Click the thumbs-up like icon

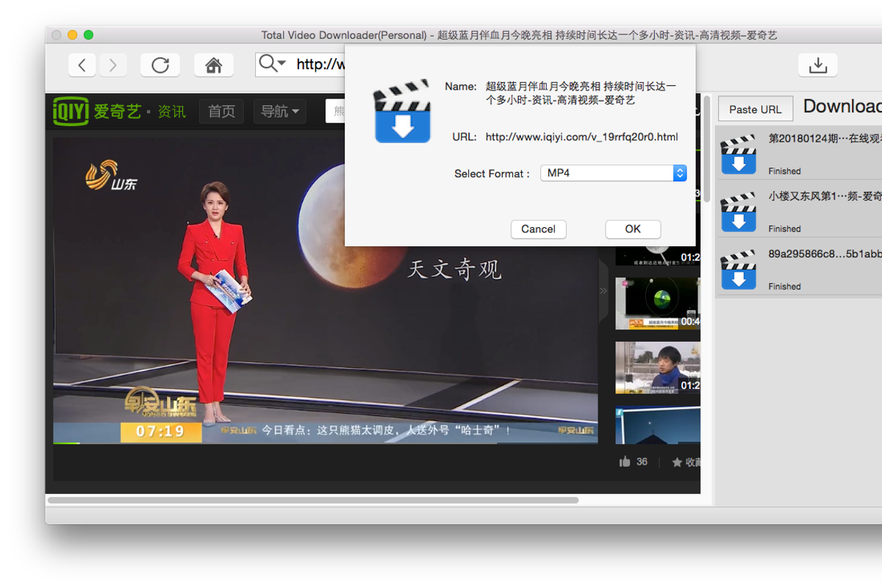click(x=625, y=462)
